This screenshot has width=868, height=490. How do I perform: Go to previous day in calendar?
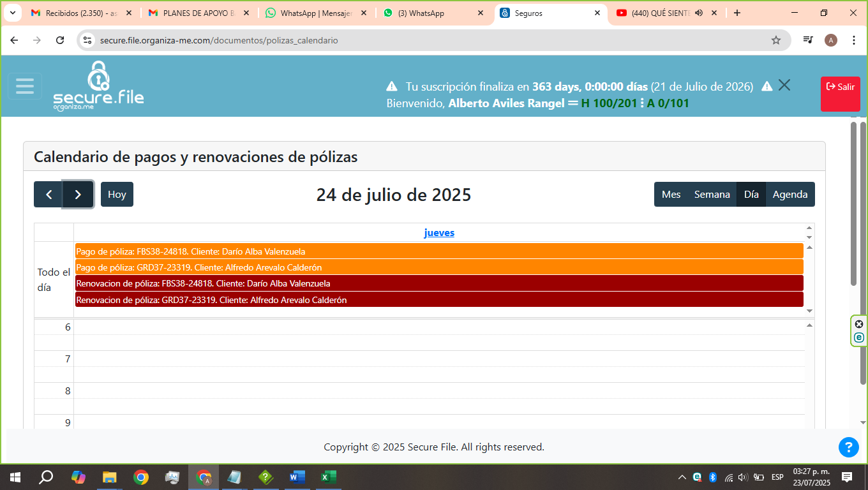tap(49, 195)
